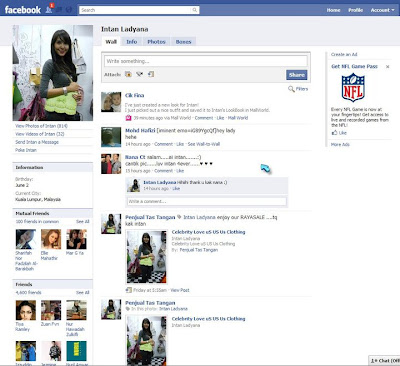
Task: Open the Get NFL Game Pass ad title
Action: click(x=354, y=66)
